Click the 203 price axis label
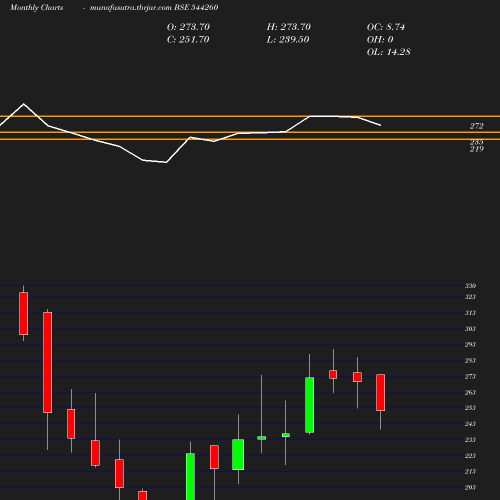The image size is (500, 500). pos(470,487)
